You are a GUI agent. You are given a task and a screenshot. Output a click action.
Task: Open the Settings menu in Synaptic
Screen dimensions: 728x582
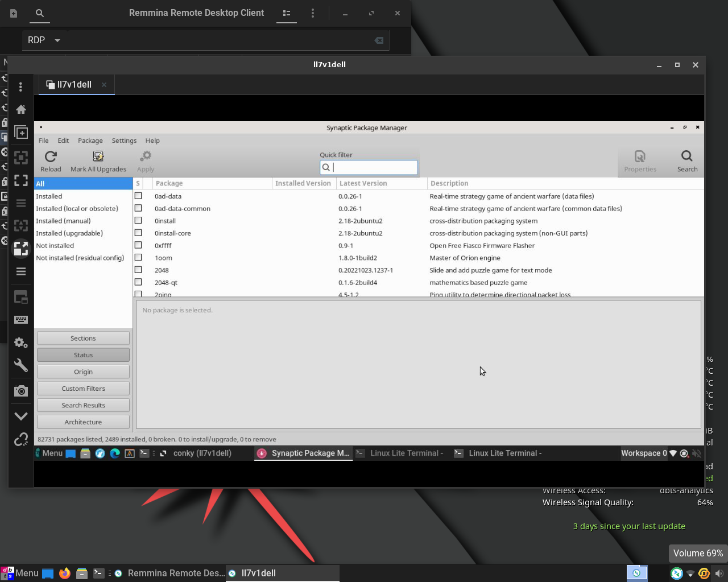coord(124,141)
